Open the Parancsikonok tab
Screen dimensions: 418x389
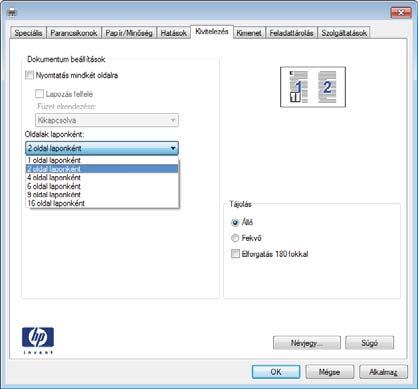pos(74,33)
